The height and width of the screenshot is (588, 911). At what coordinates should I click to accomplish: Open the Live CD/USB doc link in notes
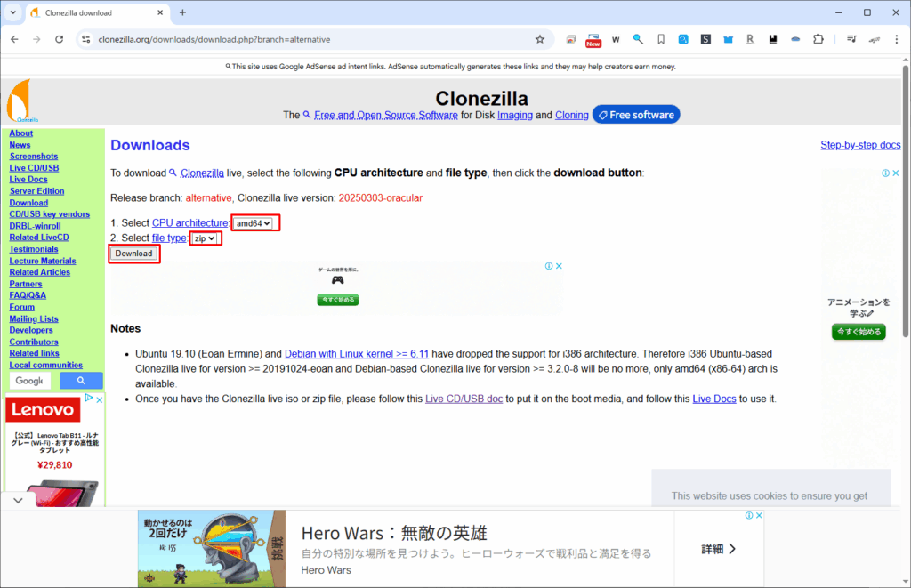click(464, 399)
